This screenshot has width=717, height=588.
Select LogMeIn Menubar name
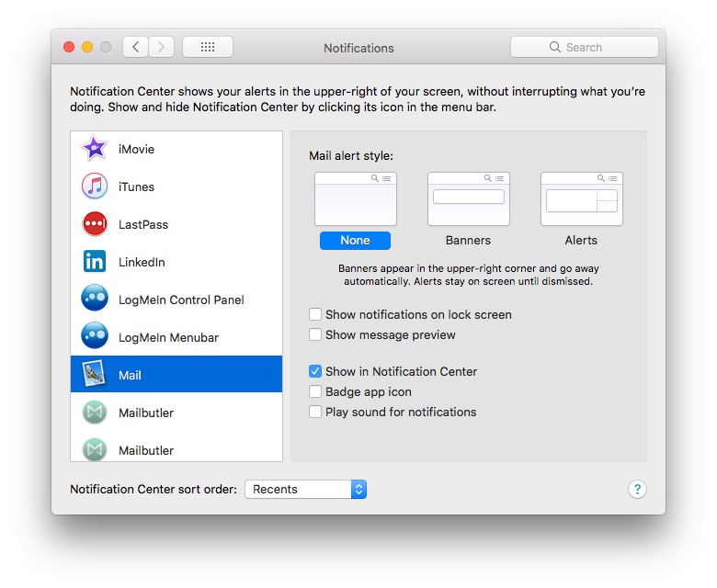pos(168,337)
